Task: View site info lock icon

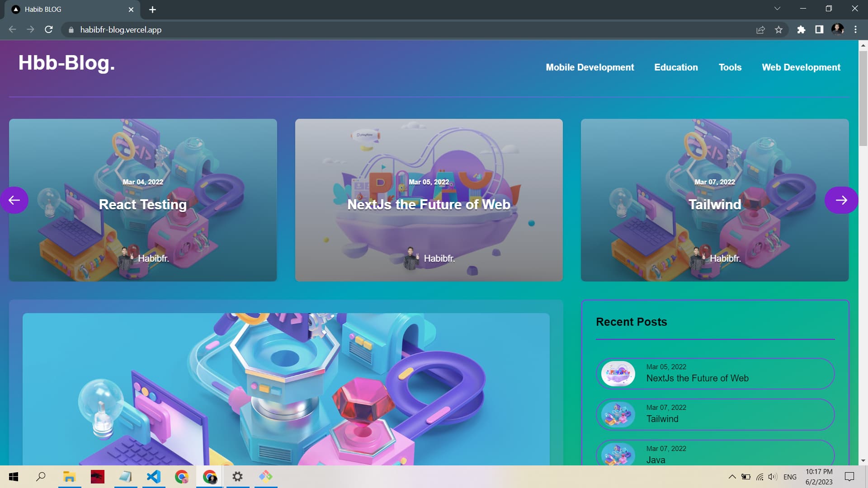Action: point(71,30)
